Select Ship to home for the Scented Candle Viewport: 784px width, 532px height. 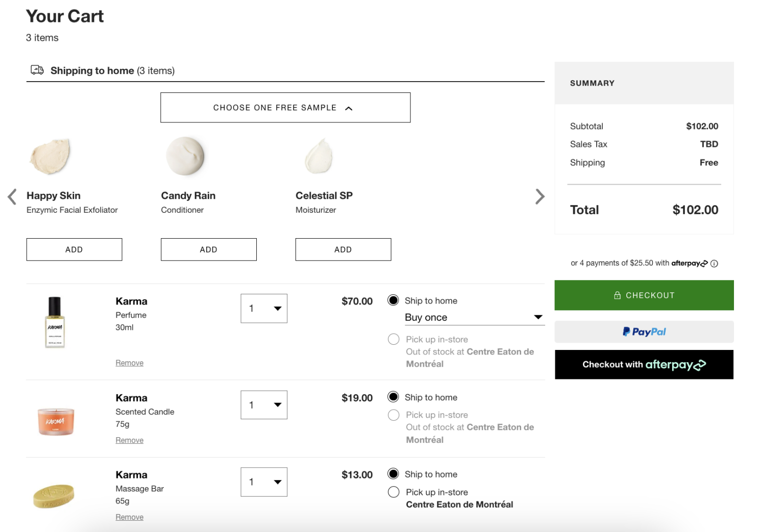393,397
